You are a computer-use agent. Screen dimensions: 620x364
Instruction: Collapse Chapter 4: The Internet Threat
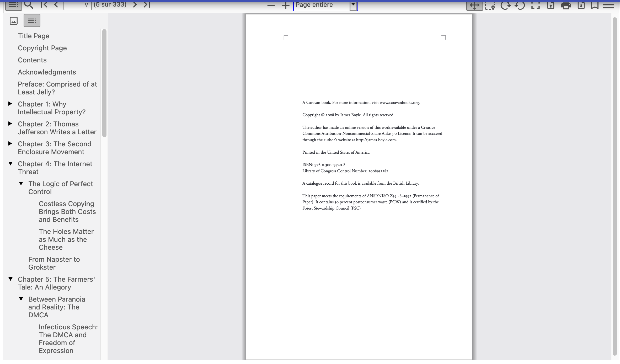coord(10,163)
